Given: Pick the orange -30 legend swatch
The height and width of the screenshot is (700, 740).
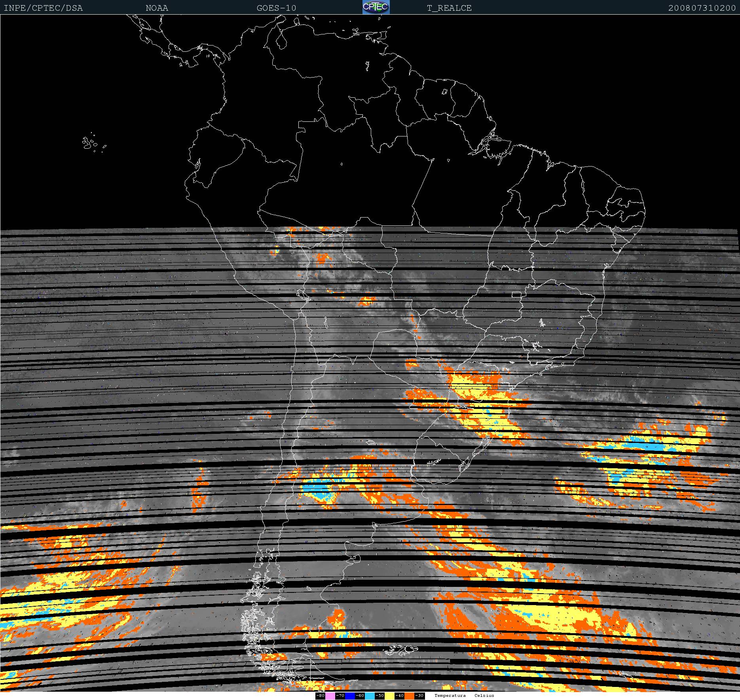Looking at the screenshot, I should (409, 696).
